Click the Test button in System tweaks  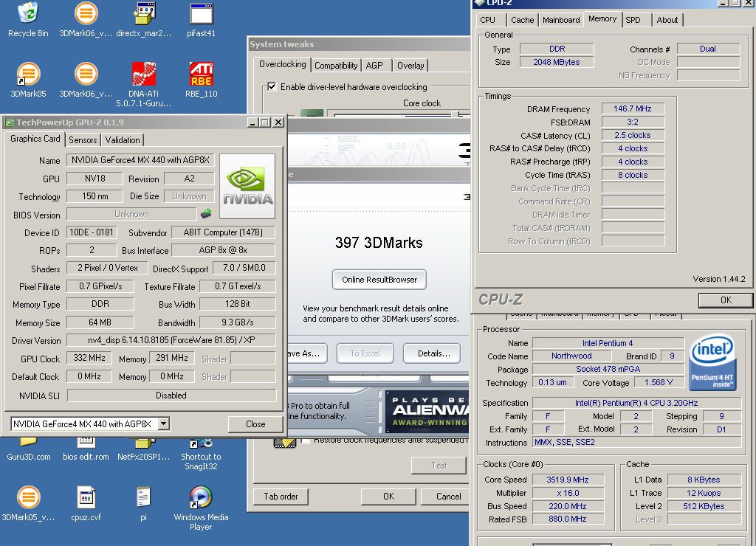(439, 466)
